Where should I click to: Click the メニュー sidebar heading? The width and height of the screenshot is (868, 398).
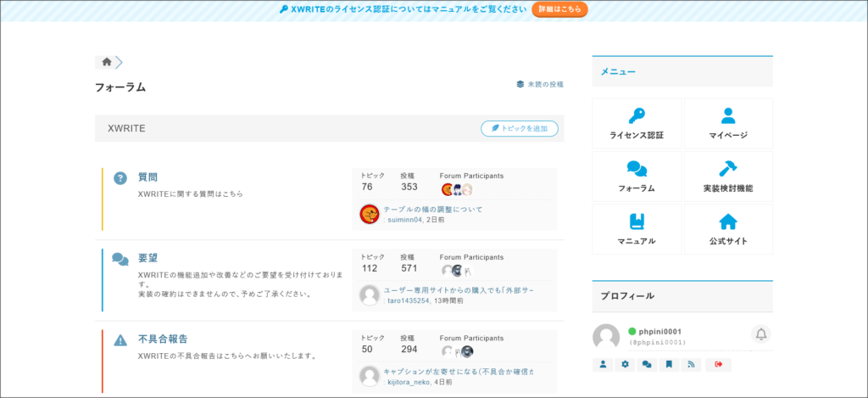[618, 71]
